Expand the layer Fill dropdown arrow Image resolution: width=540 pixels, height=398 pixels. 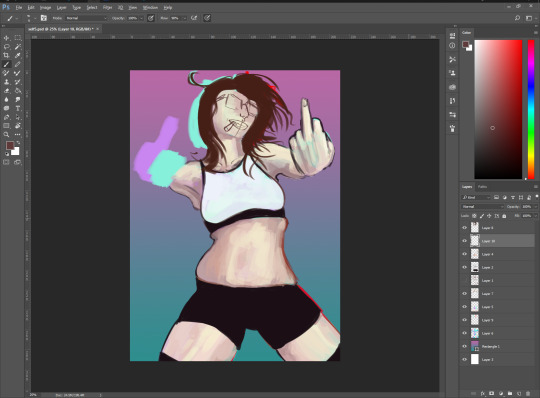(x=536, y=216)
